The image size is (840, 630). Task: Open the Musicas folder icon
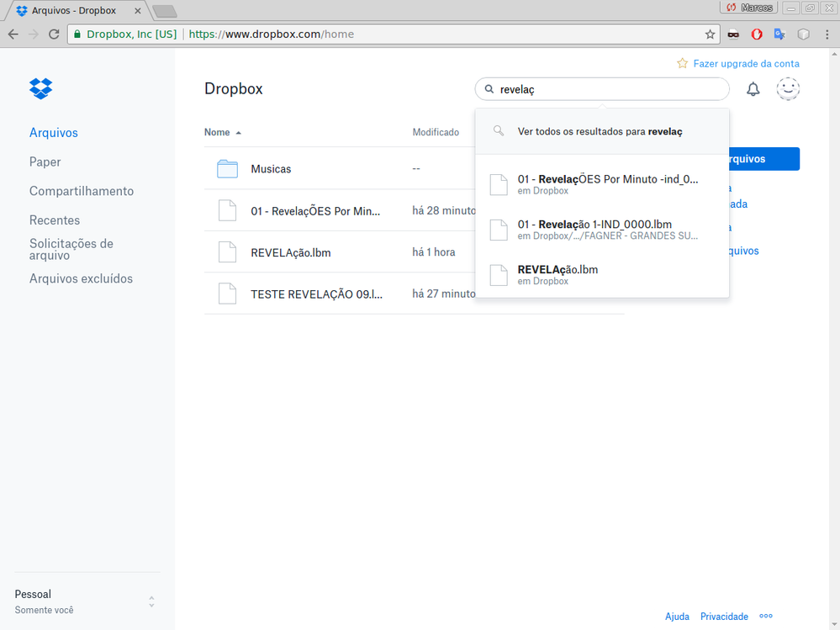[x=227, y=169]
